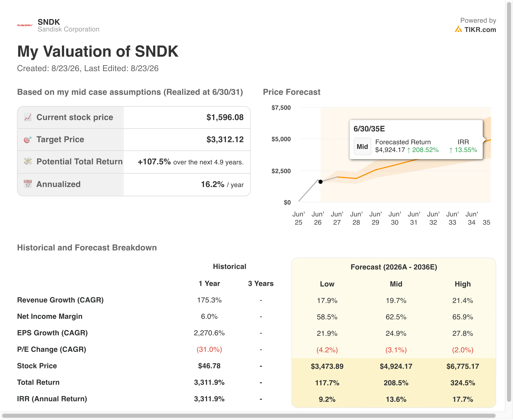Click the Jun' 25 x-axis label
This screenshot has height=420, width=513.
pos(298,218)
